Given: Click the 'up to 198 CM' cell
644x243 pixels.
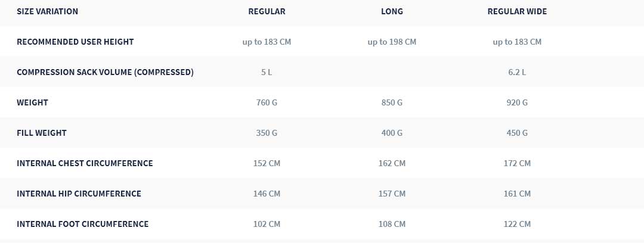Looking at the screenshot, I should 392,42.
